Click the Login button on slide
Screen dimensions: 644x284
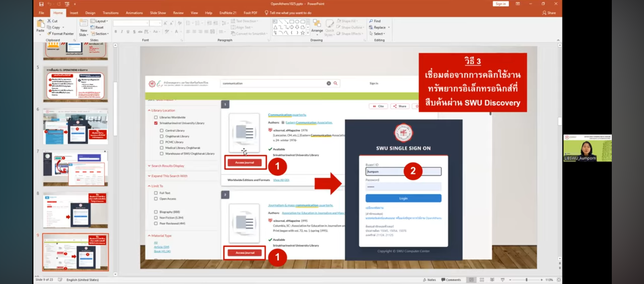[404, 198]
